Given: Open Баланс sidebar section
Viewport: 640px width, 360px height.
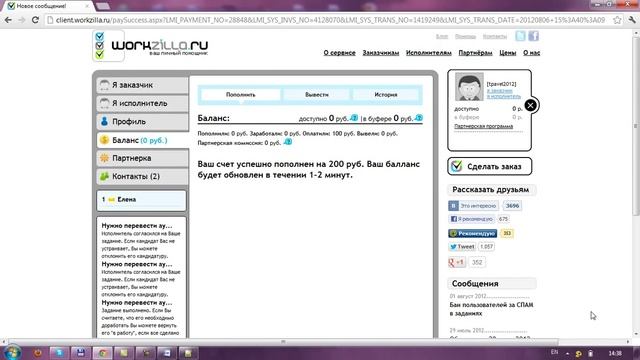Looking at the screenshot, I should coord(142,140).
